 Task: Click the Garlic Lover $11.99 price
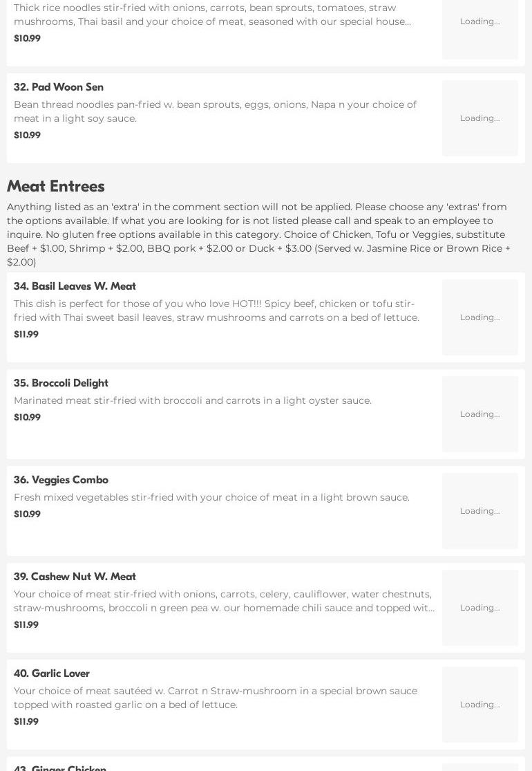26,722
